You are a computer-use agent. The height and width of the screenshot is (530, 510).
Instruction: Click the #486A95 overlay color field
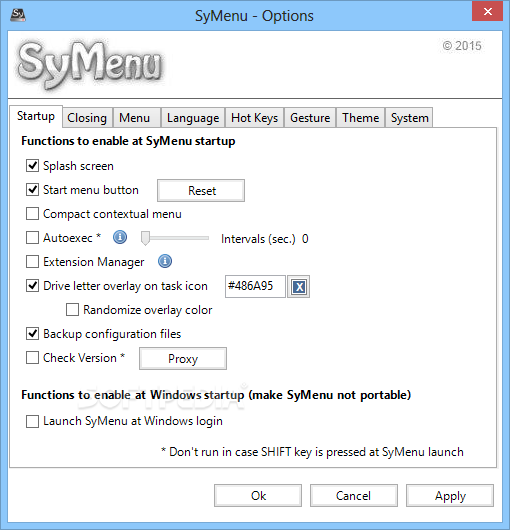[255, 286]
